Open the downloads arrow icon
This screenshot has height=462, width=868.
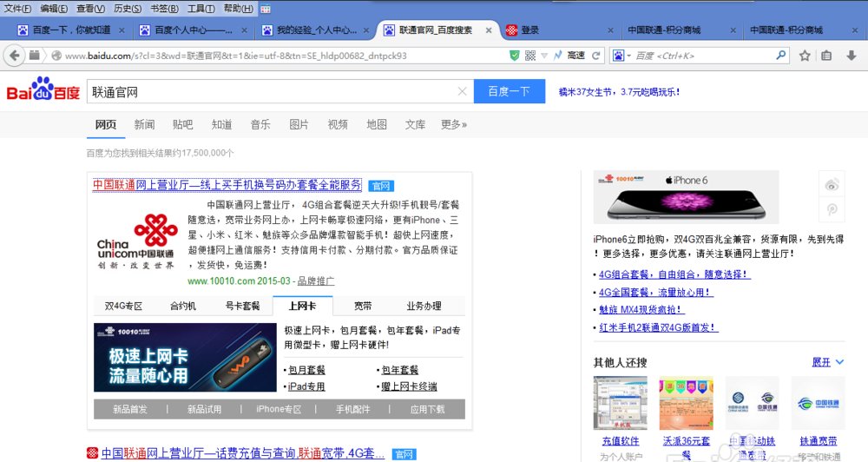[852, 56]
